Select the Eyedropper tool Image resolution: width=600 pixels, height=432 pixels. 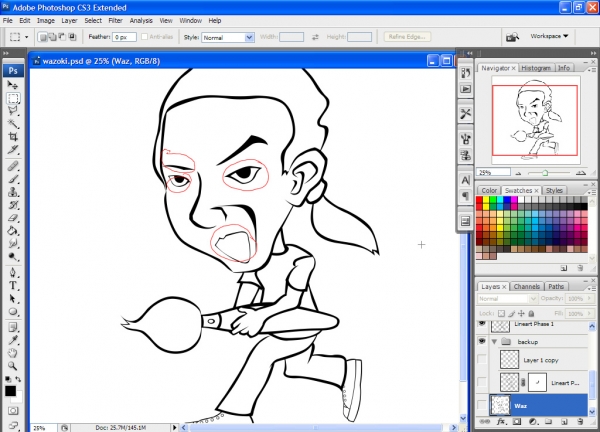13,340
